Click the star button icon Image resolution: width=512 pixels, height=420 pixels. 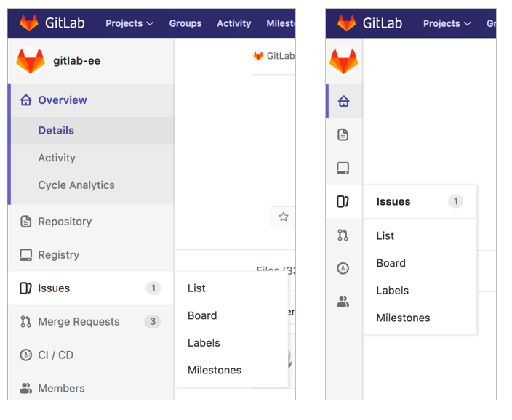[284, 217]
